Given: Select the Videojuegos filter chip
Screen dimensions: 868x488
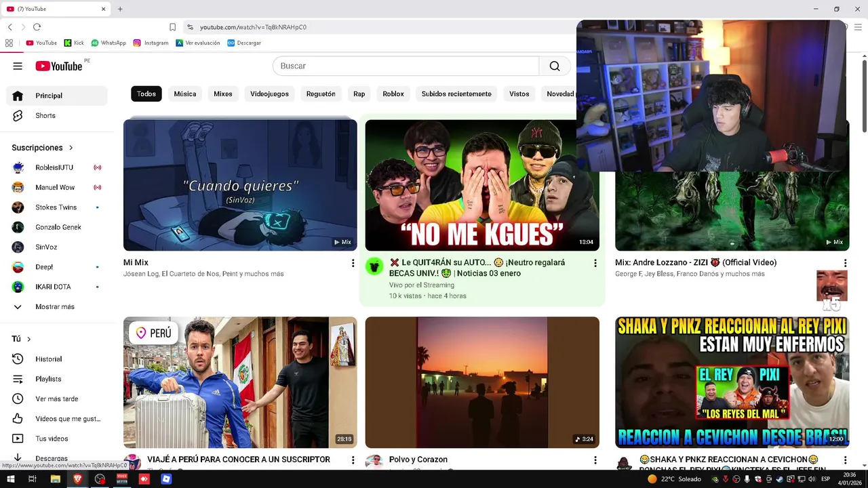Looking at the screenshot, I should (269, 94).
